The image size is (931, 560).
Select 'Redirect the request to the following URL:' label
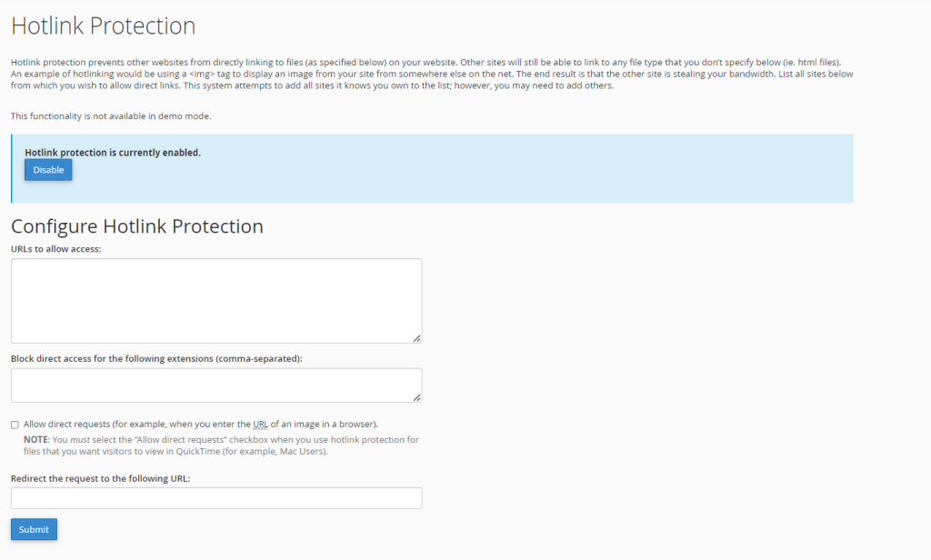coord(100,479)
